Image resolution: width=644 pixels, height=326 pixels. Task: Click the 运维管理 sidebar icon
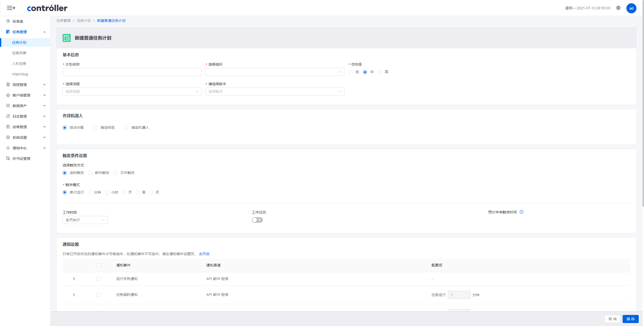8,127
